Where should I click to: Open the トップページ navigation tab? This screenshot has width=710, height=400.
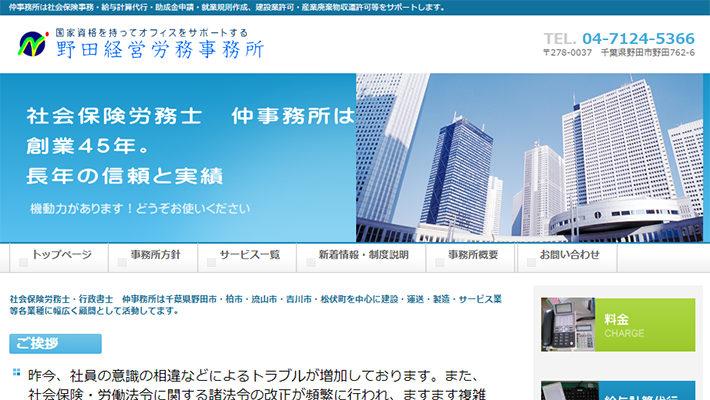point(61,255)
